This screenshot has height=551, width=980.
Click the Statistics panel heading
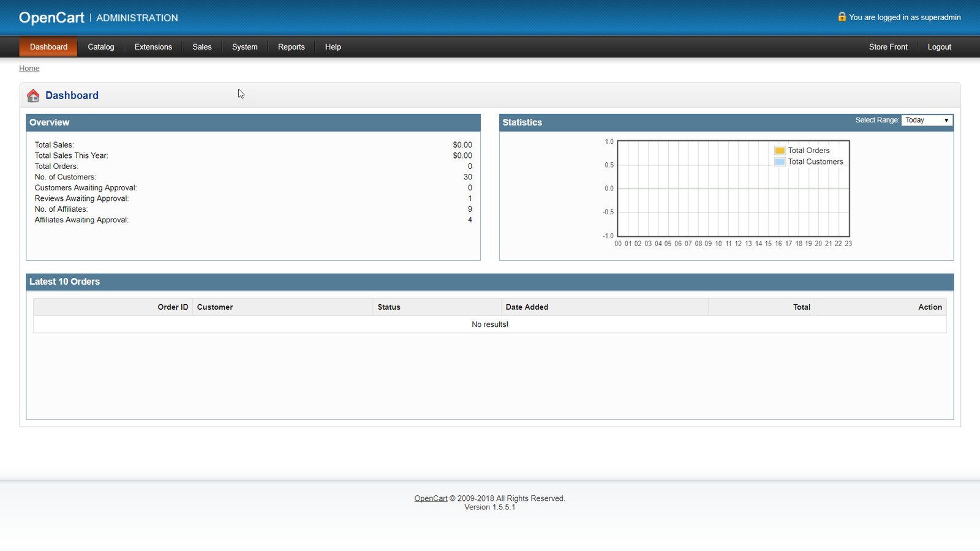(x=522, y=122)
